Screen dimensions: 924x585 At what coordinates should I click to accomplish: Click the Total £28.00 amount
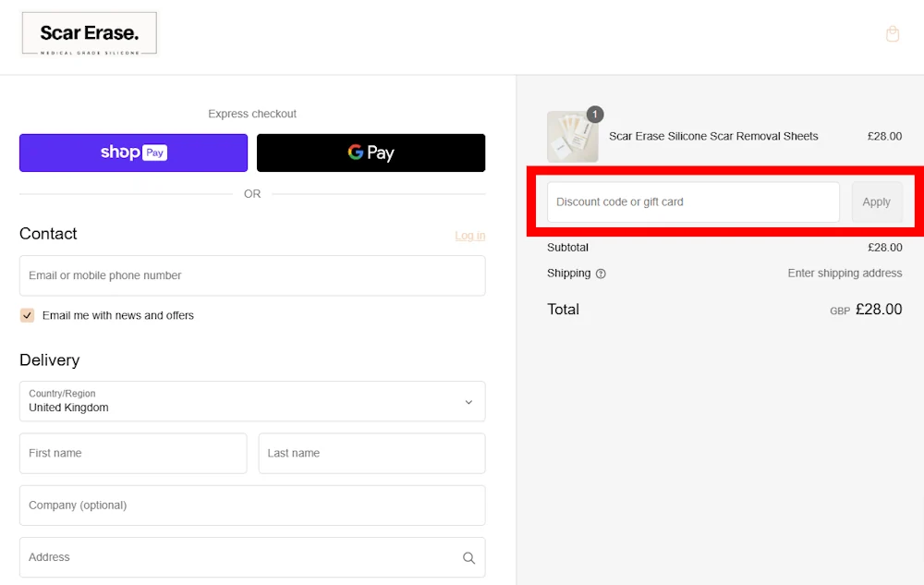click(x=878, y=310)
